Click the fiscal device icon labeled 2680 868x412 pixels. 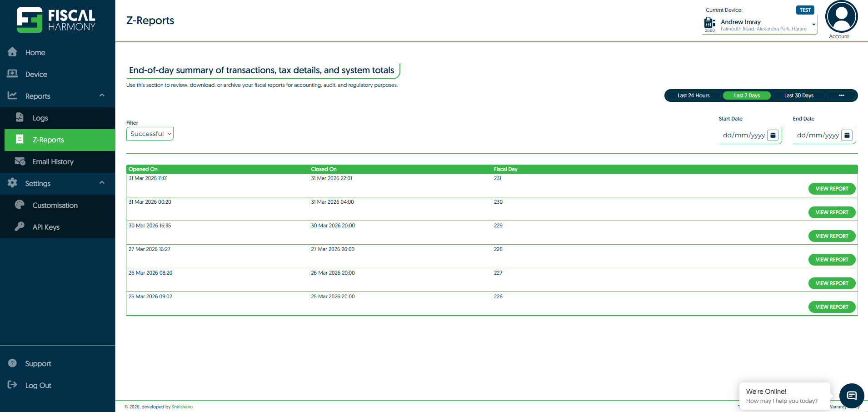coord(709,23)
